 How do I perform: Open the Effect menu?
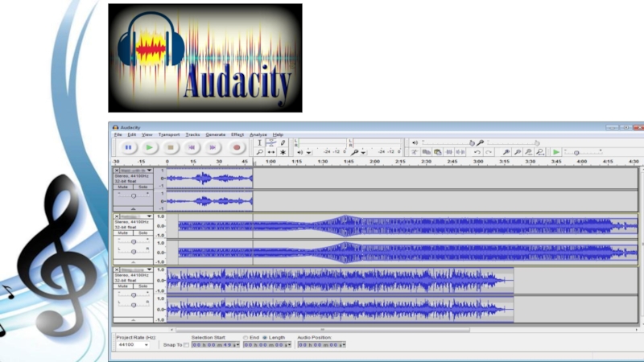(237, 134)
